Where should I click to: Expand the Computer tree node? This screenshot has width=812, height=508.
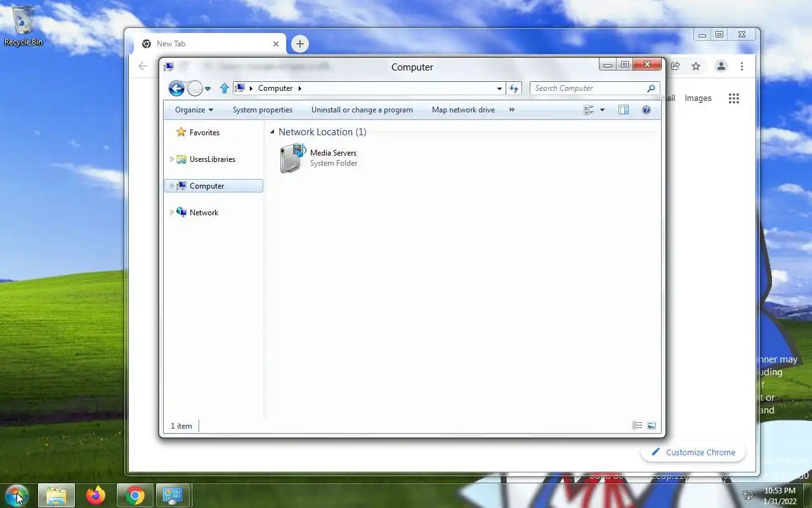coord(172,186)
